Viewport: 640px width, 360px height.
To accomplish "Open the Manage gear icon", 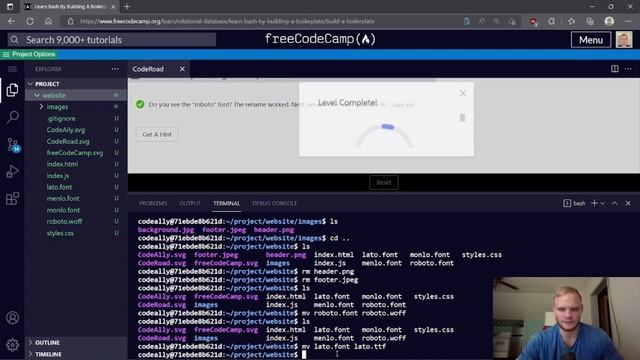I will (x=12, y=345).
